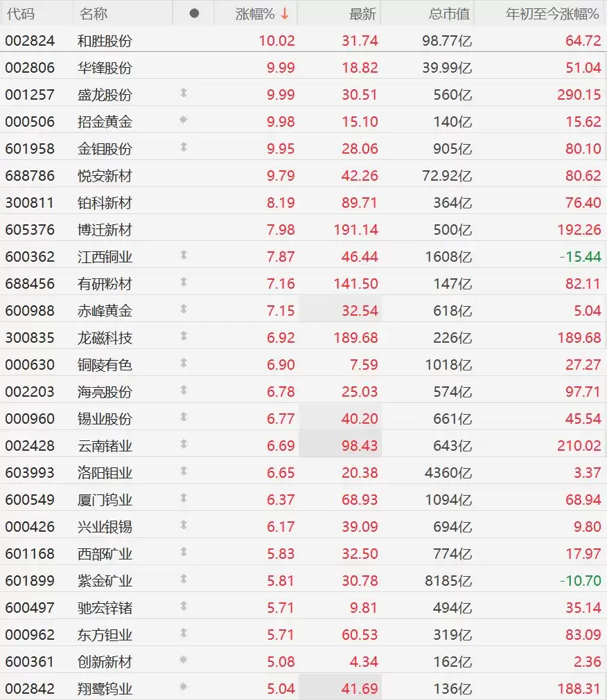The image size is (607, 700).
Task: Select stock name 翔鹭钨业
Action: pyautogui.click(x=105, y=689)
